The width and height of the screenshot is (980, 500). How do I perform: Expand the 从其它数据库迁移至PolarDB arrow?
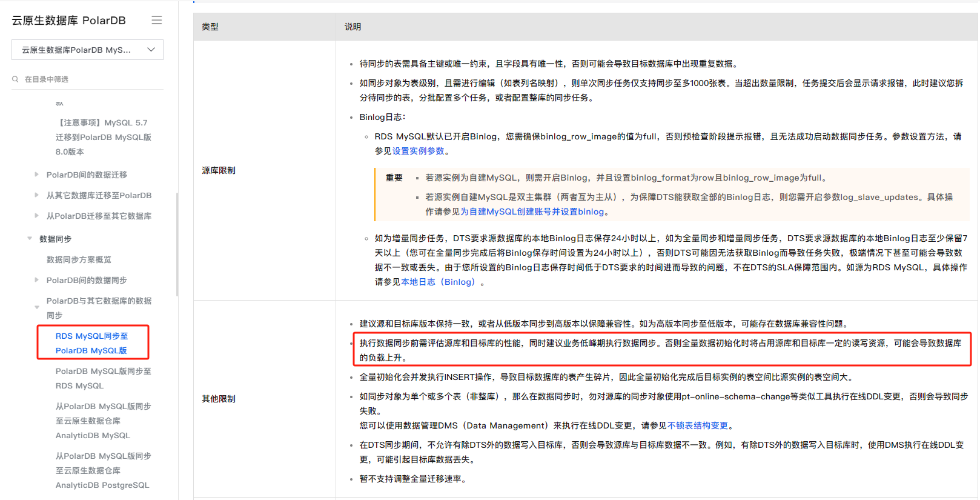[x=36, y=195]
